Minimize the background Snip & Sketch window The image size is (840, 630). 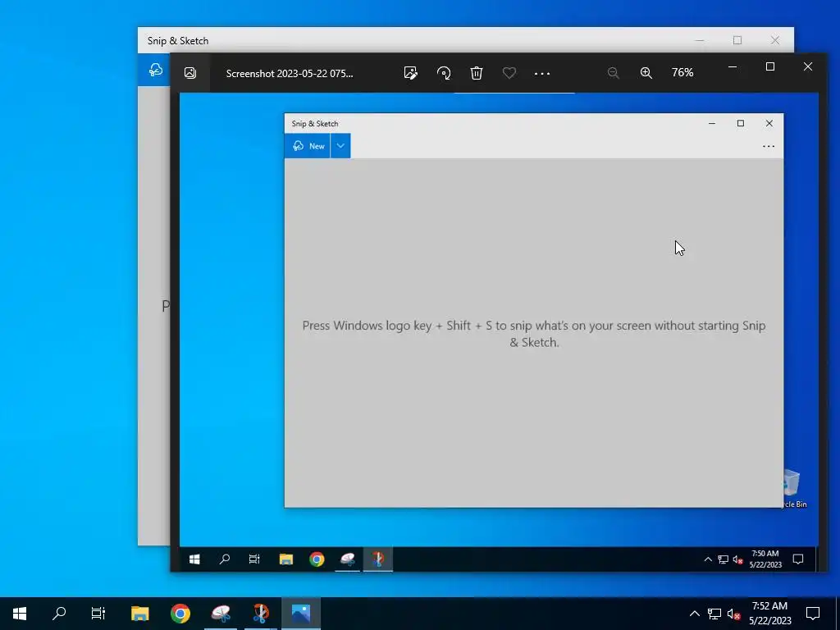(x=700, y=40)
